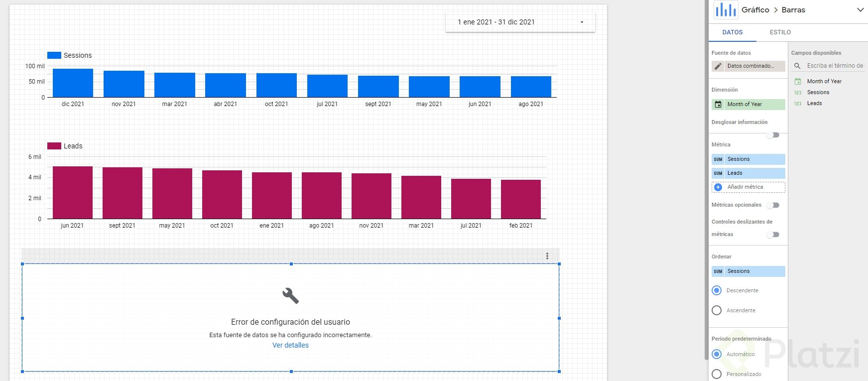Click the jun 2021 Leads bar

(x=73, y=192)
